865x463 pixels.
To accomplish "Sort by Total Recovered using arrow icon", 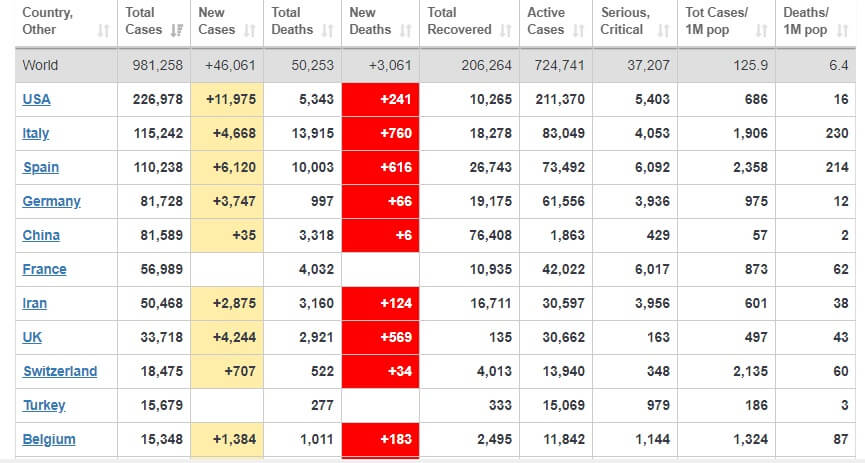I will 506,30.
